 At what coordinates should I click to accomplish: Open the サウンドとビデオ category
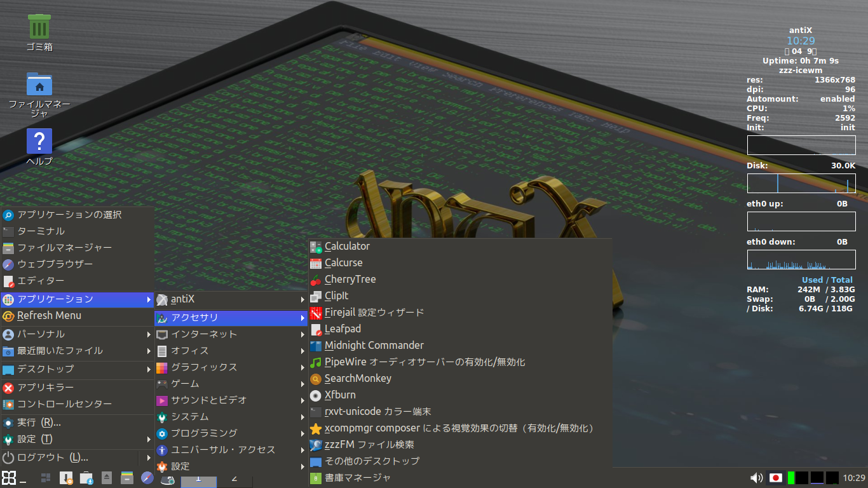tap(231, 400)
